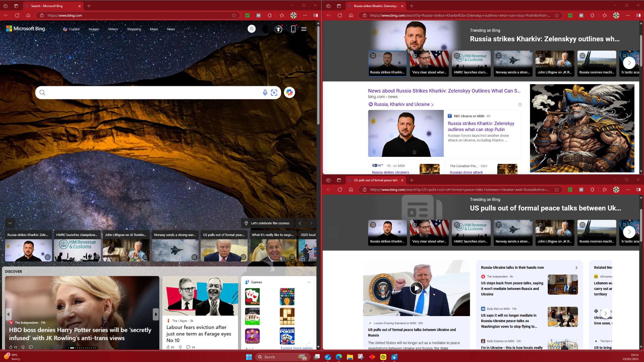Open Edge profile icon in the bottom-right window
Viewport: 644px width, 362px height.
616,190
